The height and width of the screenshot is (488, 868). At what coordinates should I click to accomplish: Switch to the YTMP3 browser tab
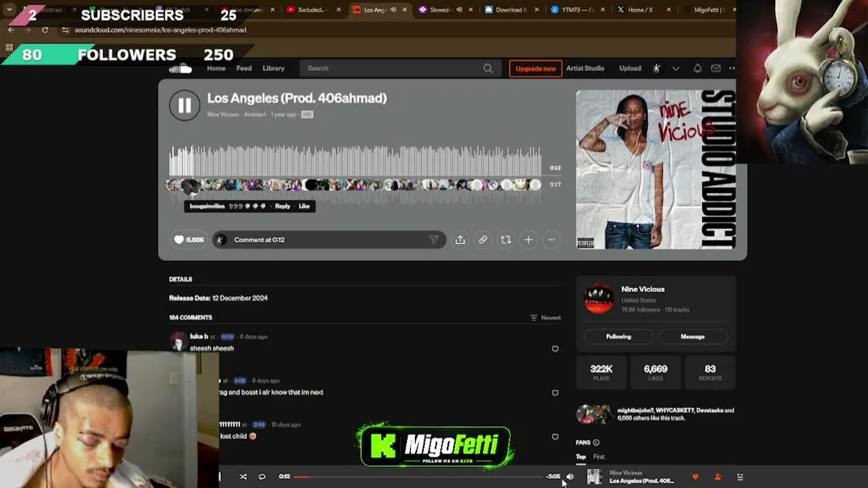[x=576, y=10]
